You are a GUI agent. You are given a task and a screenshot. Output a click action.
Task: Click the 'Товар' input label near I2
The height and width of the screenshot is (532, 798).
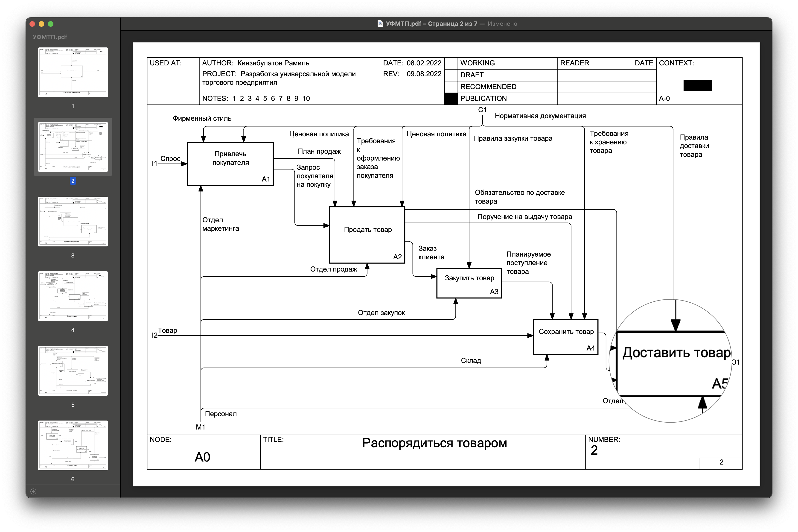pos(168,330)
